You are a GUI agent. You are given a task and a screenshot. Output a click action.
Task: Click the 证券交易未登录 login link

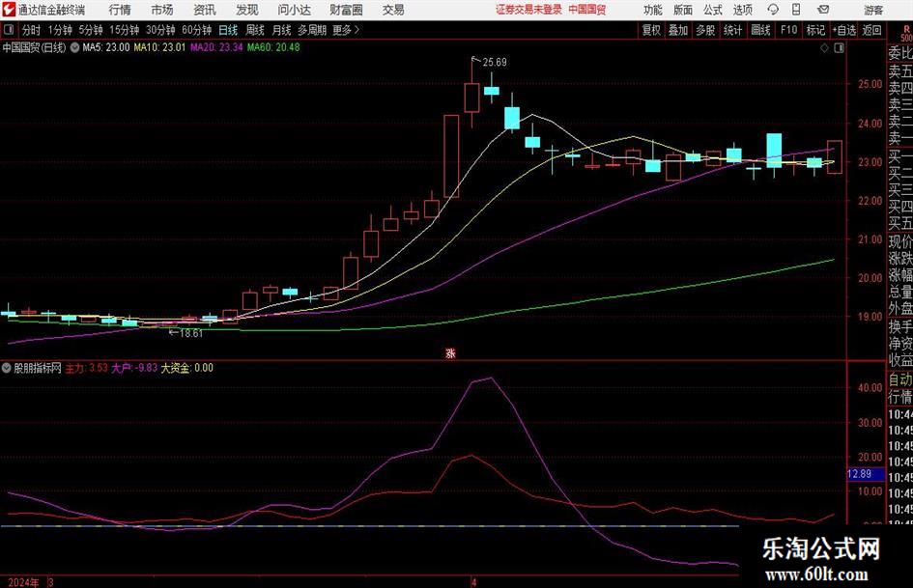528,10
